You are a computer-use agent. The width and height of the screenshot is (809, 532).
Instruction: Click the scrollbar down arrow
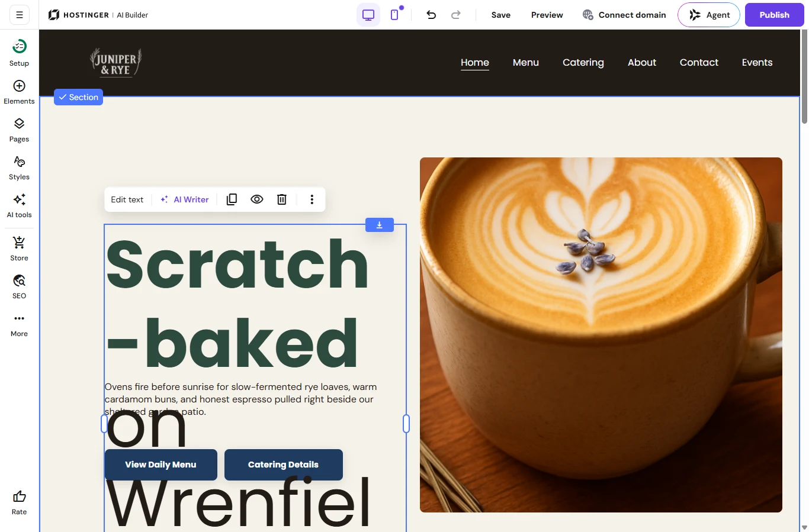(804, 527)
